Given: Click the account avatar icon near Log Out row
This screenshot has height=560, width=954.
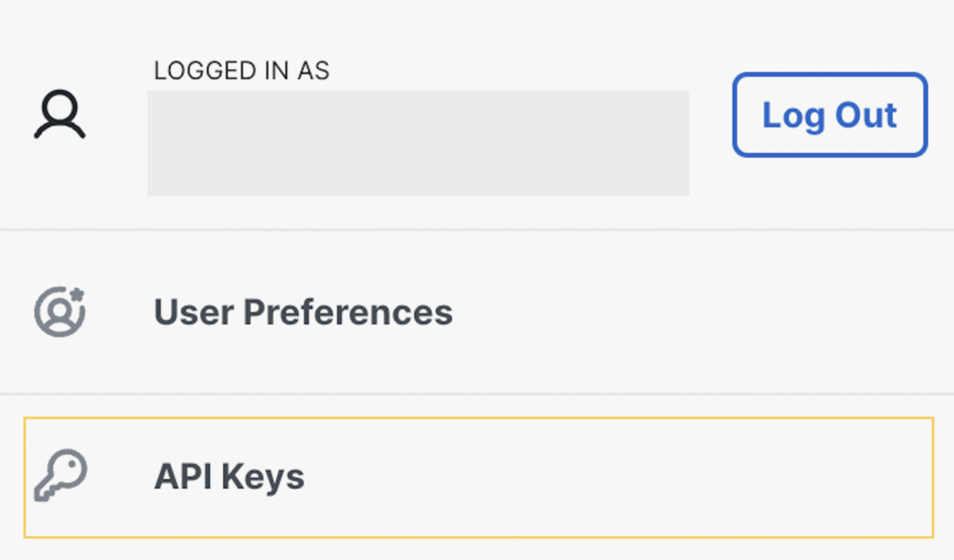Looking at the screenshot, I should pos(60,114).
